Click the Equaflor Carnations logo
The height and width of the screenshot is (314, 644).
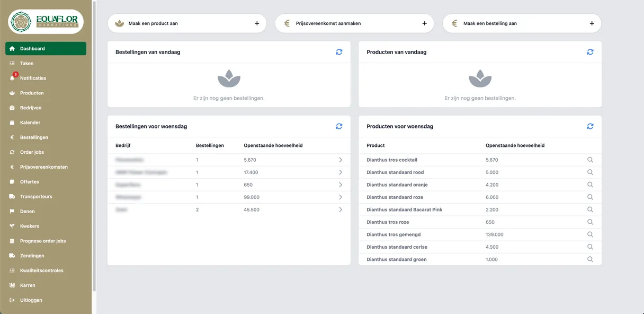(46, 22)
